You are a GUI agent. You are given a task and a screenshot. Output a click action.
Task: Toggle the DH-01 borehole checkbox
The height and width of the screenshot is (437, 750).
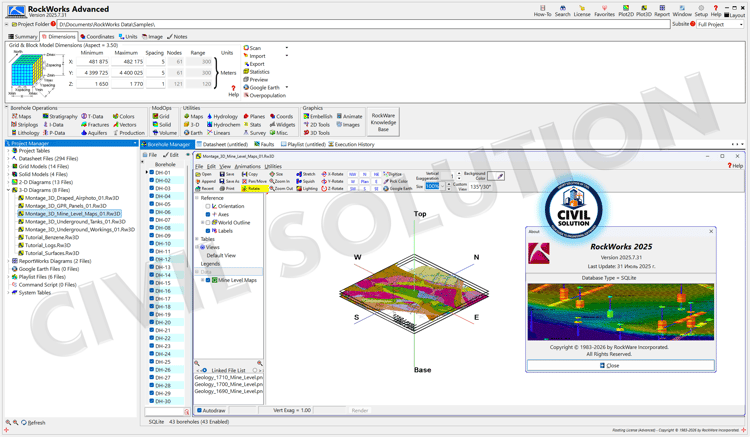(152, 173)
